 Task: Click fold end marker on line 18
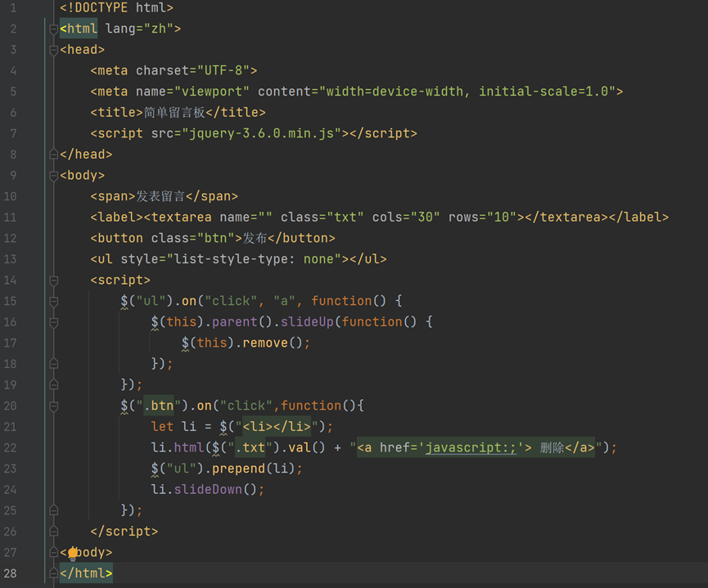(53, 364)
